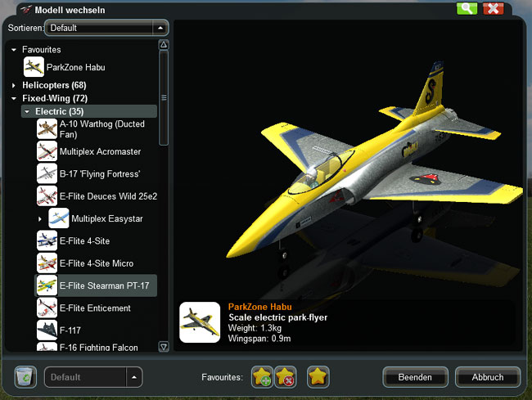Click the 4-Site Micro thumbnail icon
This screenshot has width=532, height=400.
coord(47,263)
